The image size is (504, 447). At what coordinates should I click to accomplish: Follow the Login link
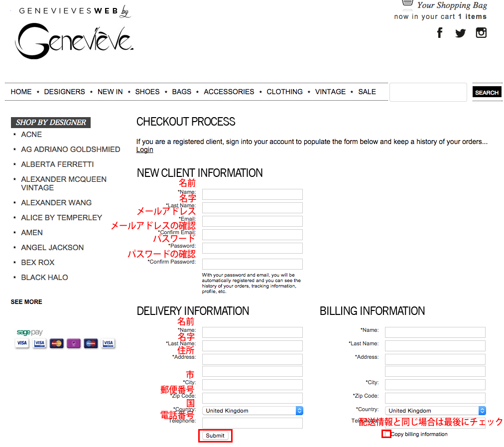[x=144, y=149]
